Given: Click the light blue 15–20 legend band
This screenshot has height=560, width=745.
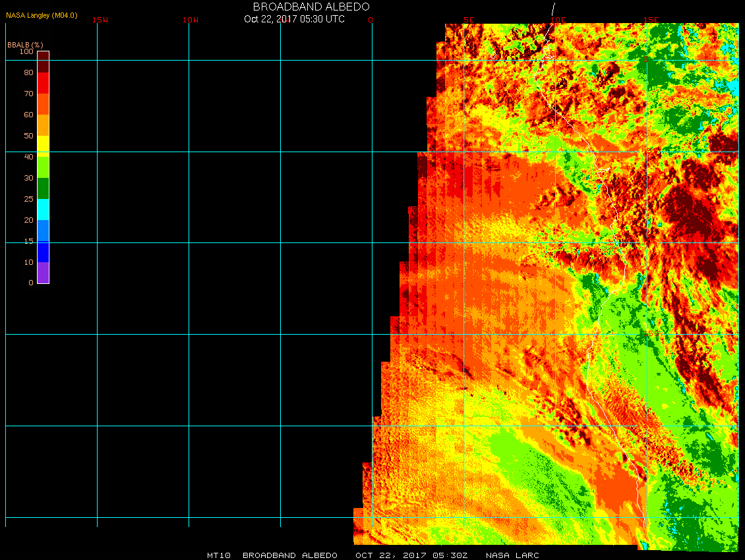Looking at the screenshot, I should pyautogui.click(x=44, y=231).
